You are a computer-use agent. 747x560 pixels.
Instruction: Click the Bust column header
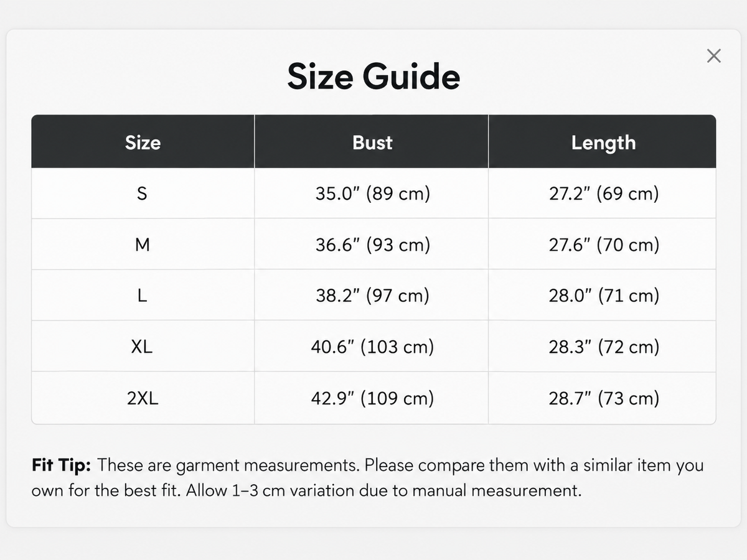click(x=372, y=142)
